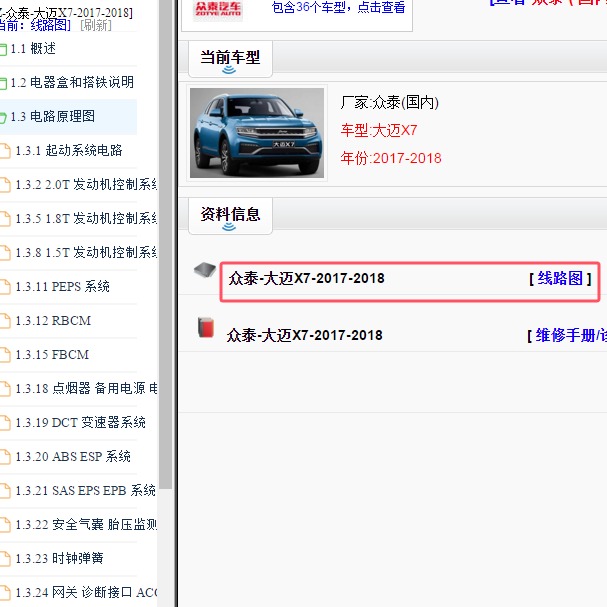
Task: Open the 线路图 link for 大迈X7
Action: pos(560,278)
